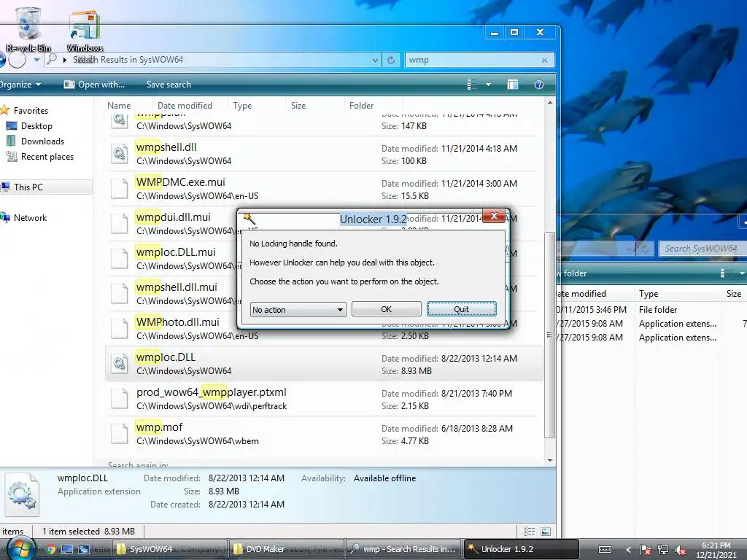Click the refresh icon beside the address bar

391,60
